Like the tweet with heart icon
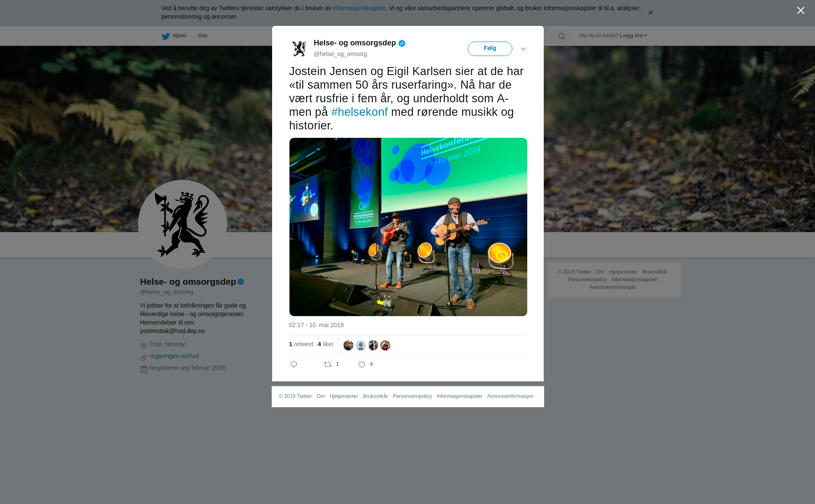Image resolution: width=815 pixels, height=504 pixels. click(362, 364)
